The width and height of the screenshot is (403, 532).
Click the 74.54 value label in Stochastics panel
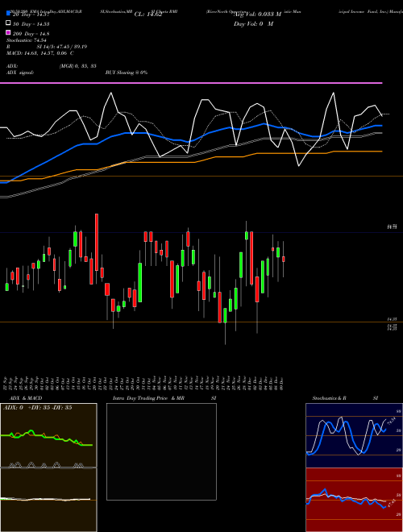(x=391, y=422)
